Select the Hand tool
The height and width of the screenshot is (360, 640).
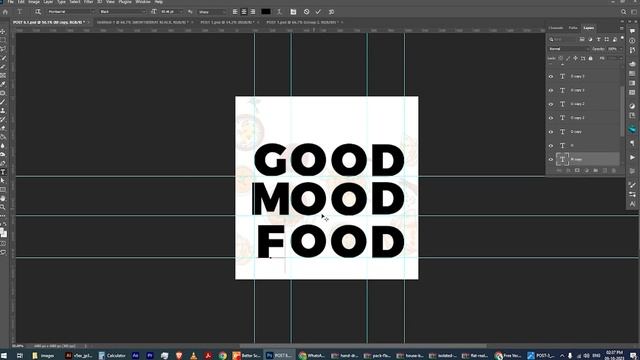[x=3, y=198]
